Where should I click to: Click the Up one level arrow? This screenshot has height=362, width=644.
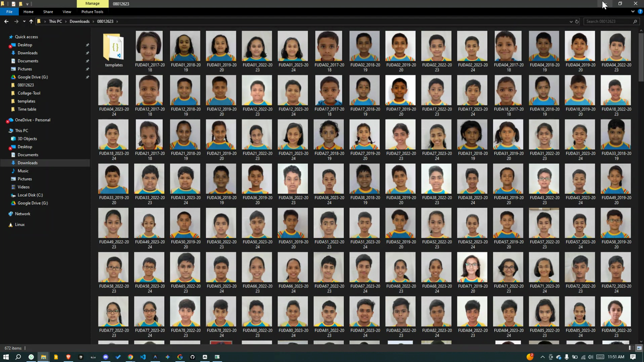(x=31, y=21)
